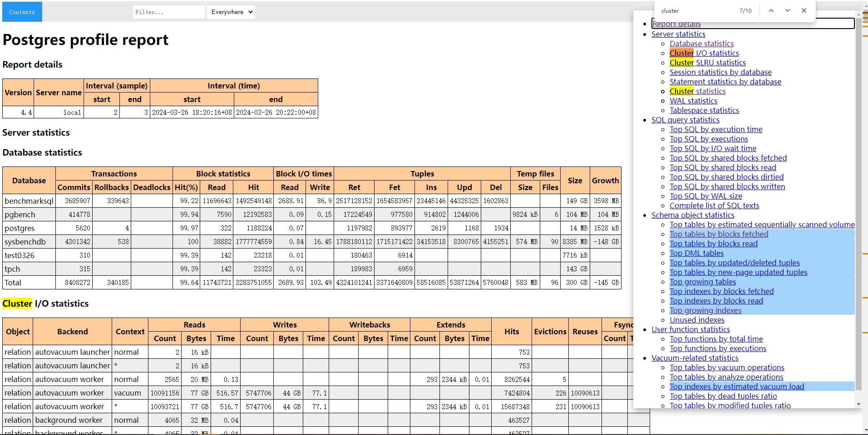The height and width of the screenshot is (435, 868).
Task: Open SQL query statistics link
Action: click(x=686, y=120)
